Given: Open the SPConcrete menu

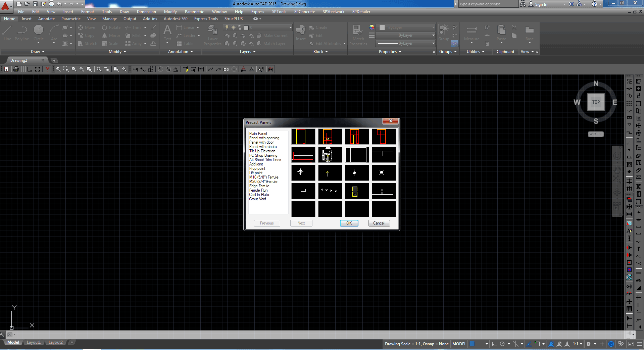Looking at the screenshot, I should tap(304, 12).
